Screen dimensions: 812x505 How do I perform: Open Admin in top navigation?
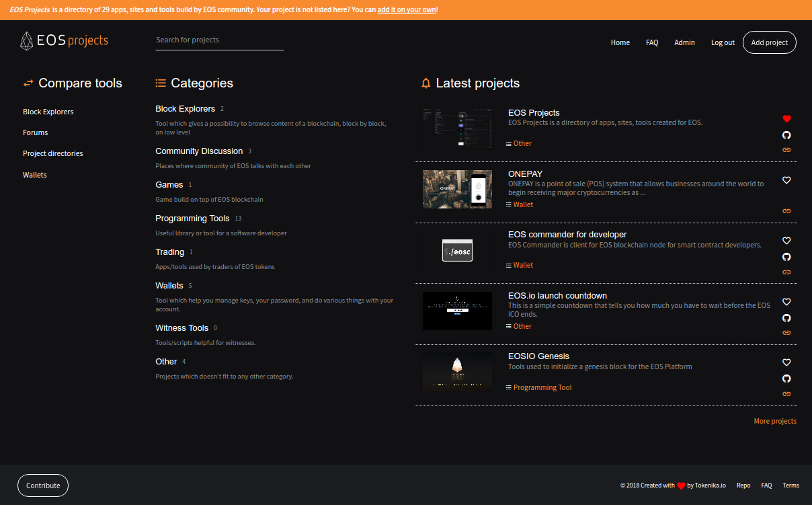(x=684, y=42)
